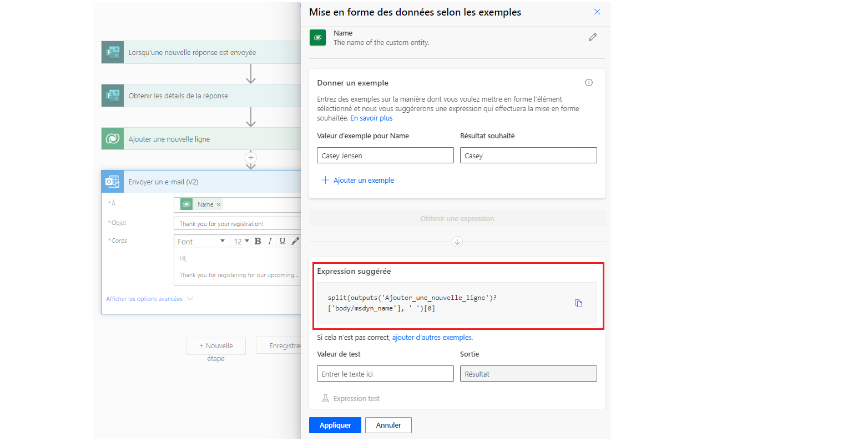868x441 pixels.
Task: Click the Forms trigger icon on 'Lorsqu'une nouvelle réponse est envoyée'
Action: [112, 52]
